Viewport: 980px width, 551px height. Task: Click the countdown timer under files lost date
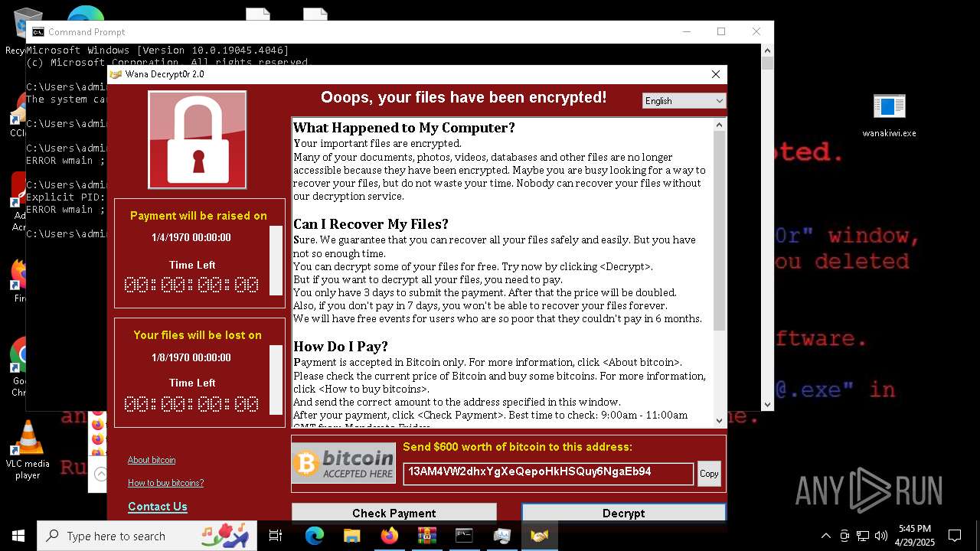tap(191, 403)
